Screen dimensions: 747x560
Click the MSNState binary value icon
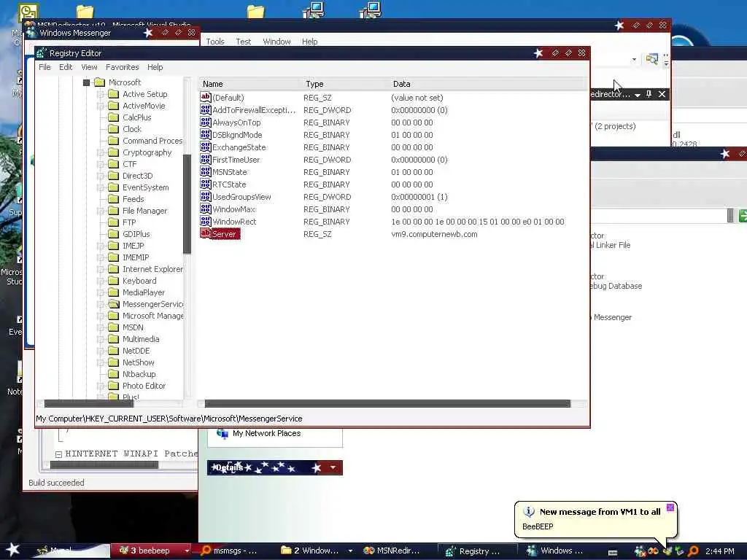[x=205, y=171]
